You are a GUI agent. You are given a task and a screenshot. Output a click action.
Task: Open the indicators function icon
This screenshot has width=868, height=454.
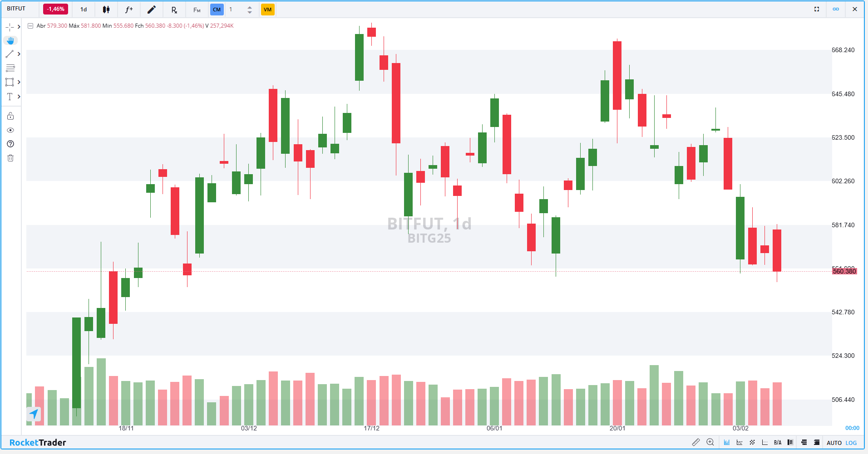tap(129, 9)
